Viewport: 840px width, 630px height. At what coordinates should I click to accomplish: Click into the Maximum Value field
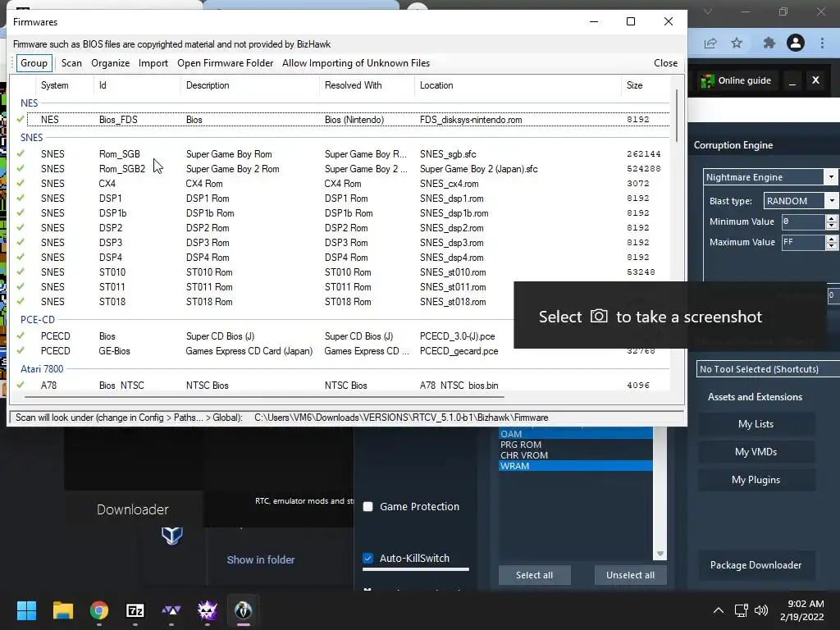[x=802, y=242]
